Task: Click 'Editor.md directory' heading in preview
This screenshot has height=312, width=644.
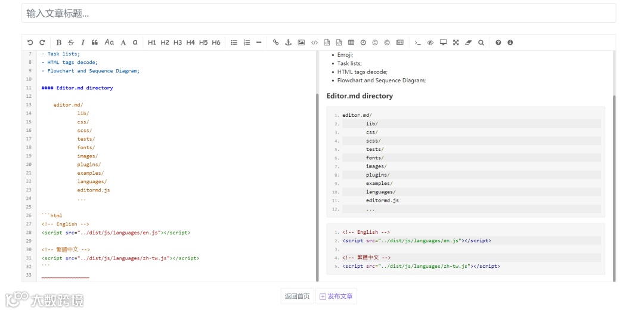Action: (x=360, y=96)
